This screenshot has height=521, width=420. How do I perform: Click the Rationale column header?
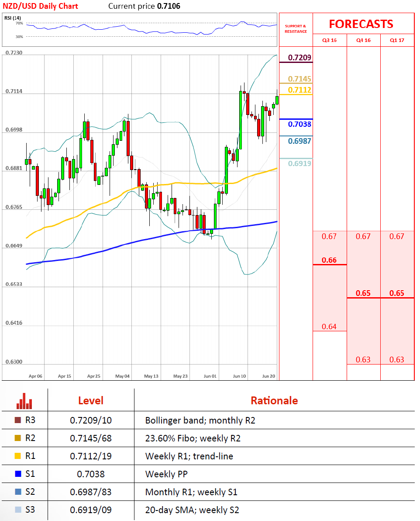(x=274, y=400)
